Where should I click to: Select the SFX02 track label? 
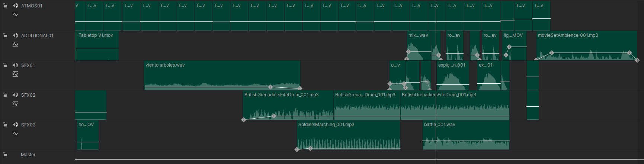coord(28,95)
